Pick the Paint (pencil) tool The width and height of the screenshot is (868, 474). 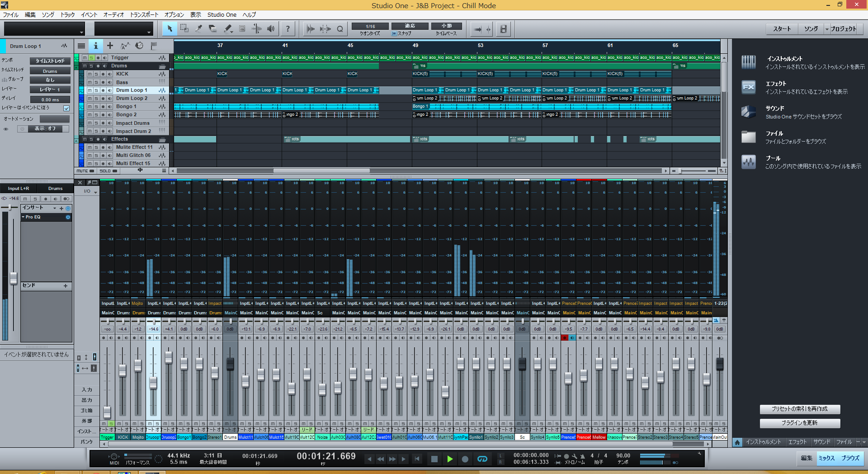coord(228,29)
